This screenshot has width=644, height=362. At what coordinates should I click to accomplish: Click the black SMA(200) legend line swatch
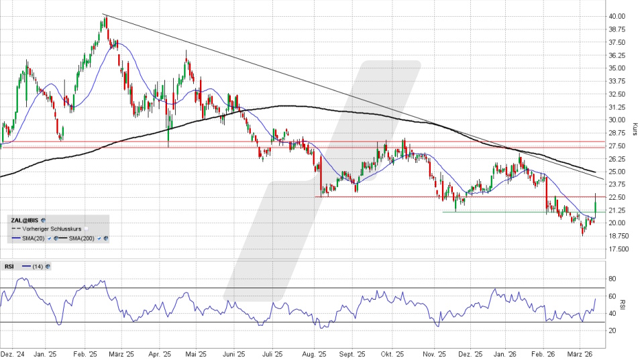coord(64,238)
